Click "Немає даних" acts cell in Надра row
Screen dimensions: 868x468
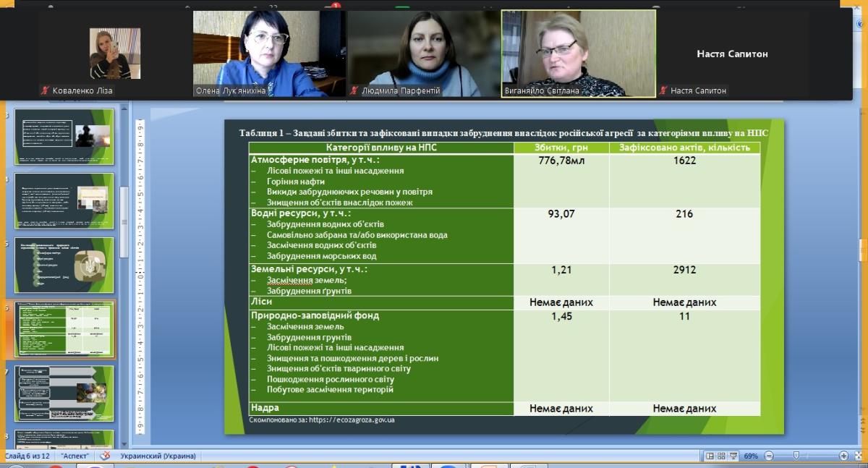click(684, 408)
